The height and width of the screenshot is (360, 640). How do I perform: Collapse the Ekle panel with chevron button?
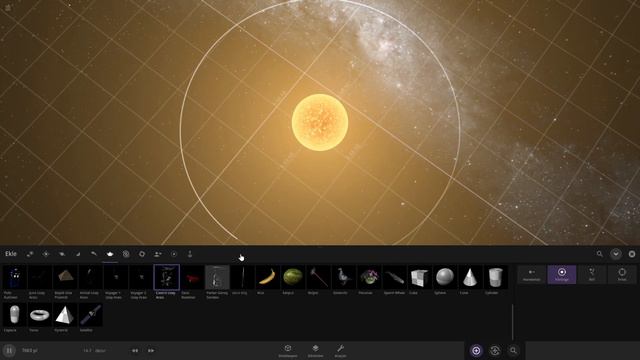pos(616,254)
